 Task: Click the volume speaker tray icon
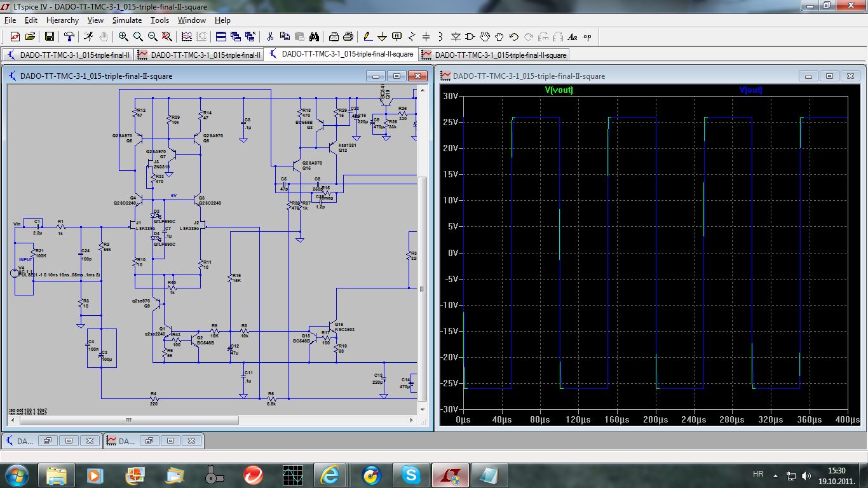pos(806,475)
